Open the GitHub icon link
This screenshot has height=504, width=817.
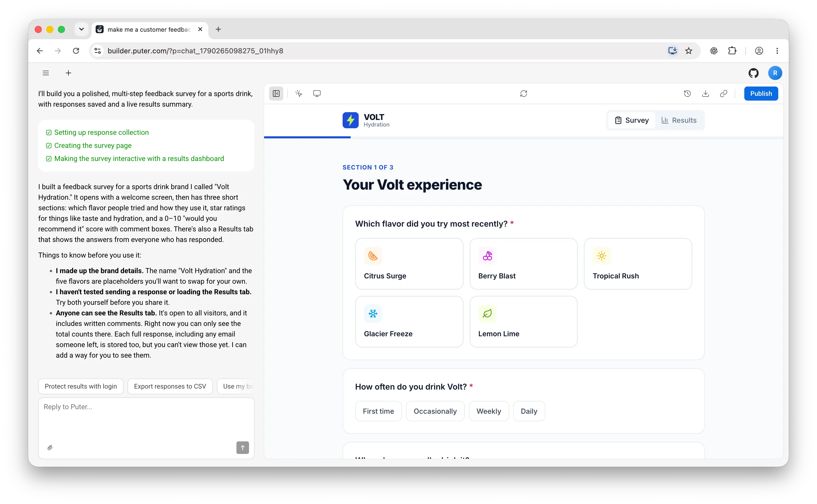point(753,73)
